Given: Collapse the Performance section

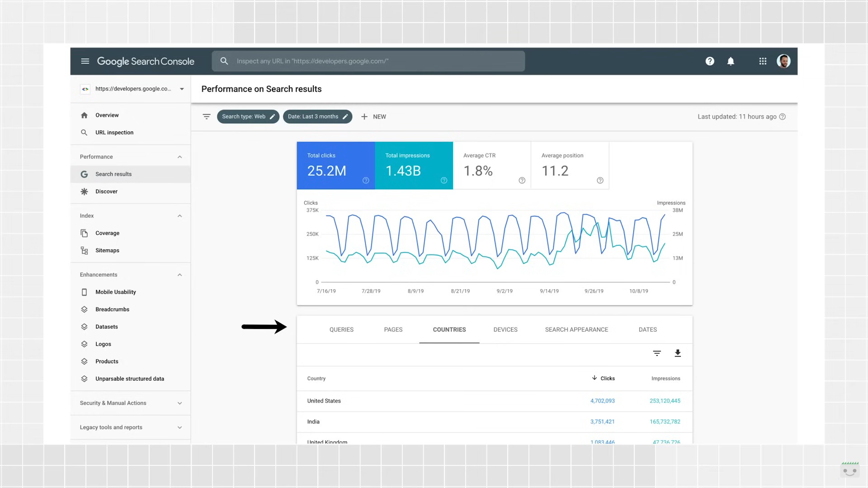Looking at the screenshot, I should [179, 157].
